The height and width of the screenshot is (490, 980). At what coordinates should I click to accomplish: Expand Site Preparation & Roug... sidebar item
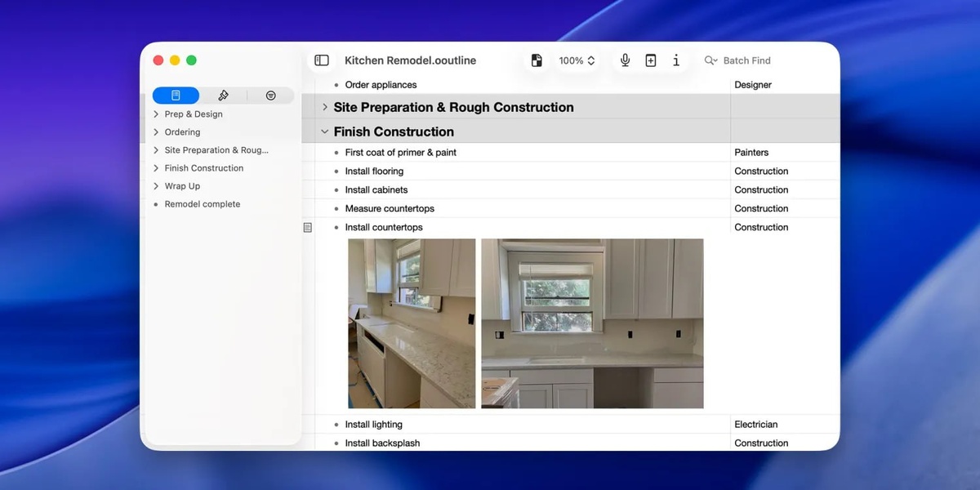click(156, 150)
